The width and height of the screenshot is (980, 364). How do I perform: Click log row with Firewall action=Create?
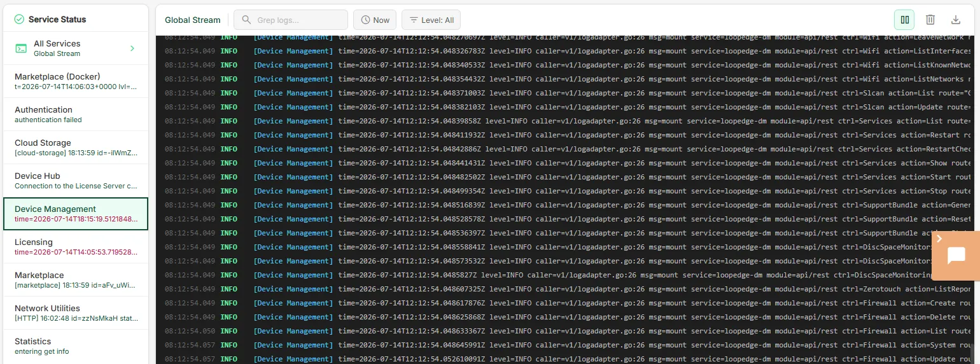click(564, 303)
